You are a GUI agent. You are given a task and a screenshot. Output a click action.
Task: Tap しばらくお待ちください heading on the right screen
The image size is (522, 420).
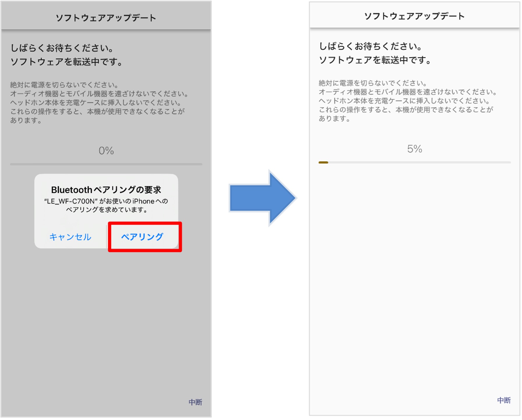coord(370,46)
